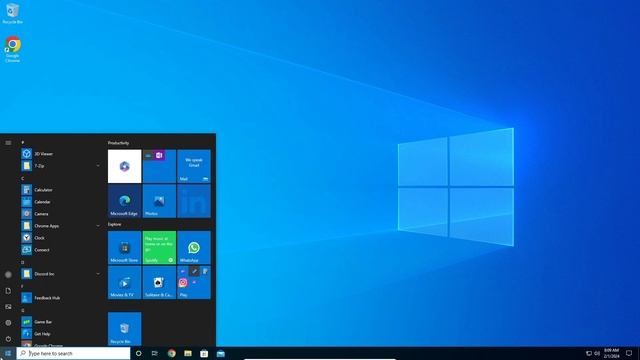The width and height of the screenshot is (640, 360).
Task: Click the Explore group header
Action: [115, 224]
